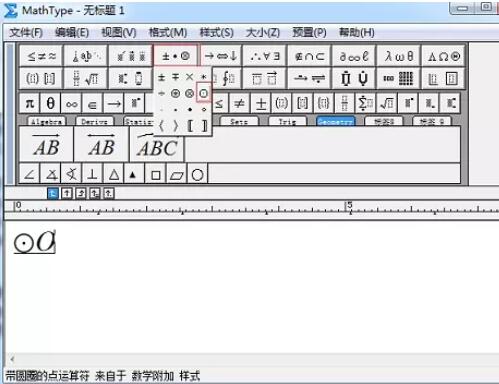The width and height of the screenshot is (499, 384).
Task: Open the operator symbols palette (±•⊗)
Action: click(x=175, y=56)
